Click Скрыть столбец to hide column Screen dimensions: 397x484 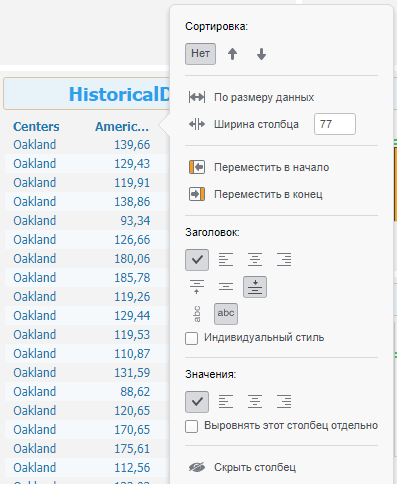tap(242, 467)
